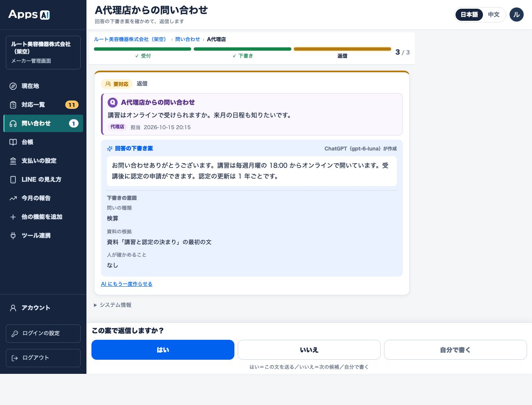Click the アカウント person icon
The image size is (532, 405).
coord(13,308)
